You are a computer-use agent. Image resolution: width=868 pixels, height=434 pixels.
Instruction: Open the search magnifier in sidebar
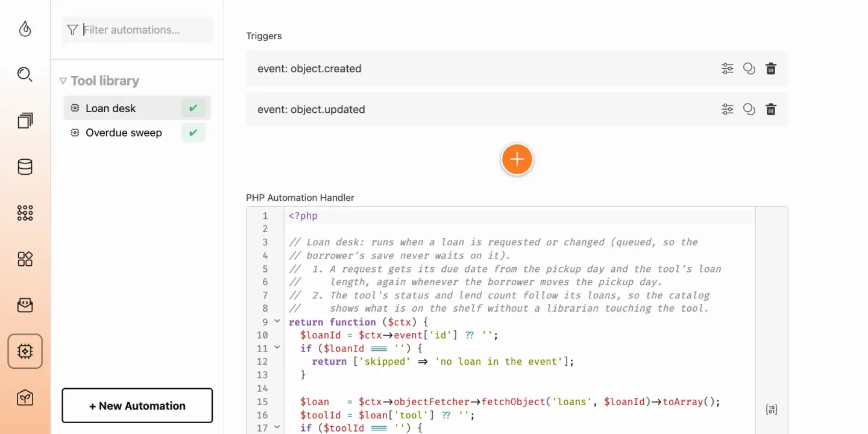click(x=25, y=75)
